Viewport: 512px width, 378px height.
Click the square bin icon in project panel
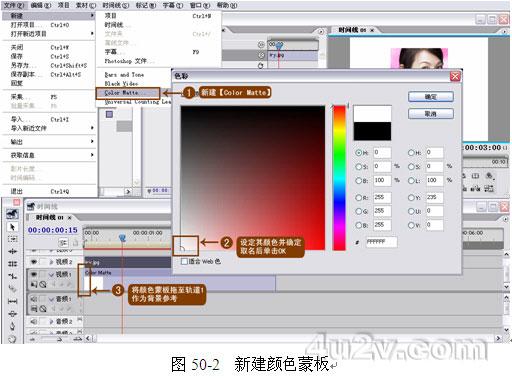pos(109,114)
